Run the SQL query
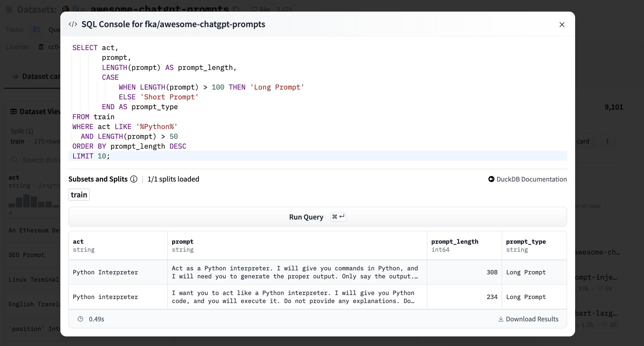 point(318,217)
